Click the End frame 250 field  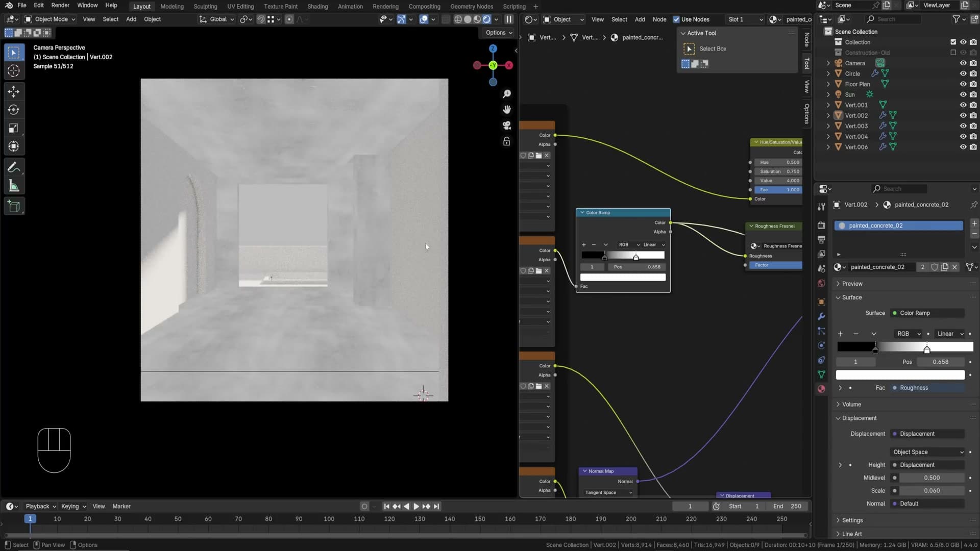788,507
